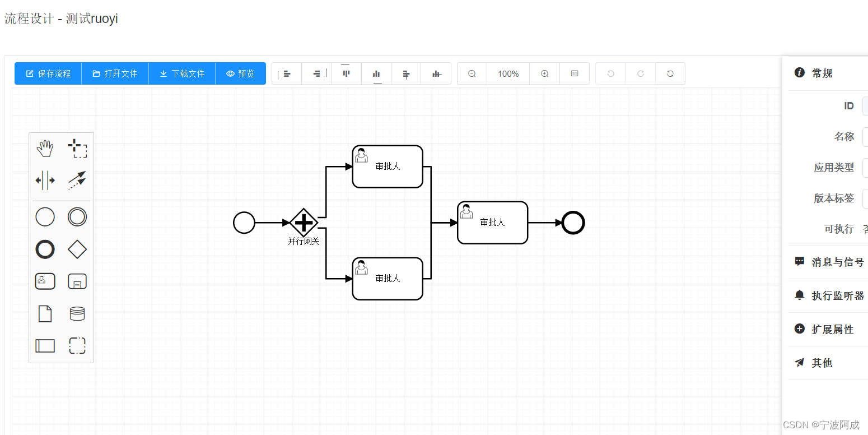Screen dimensions: 868x435
Task: Click the 100% zoom level display
Action: pos(508,73)
